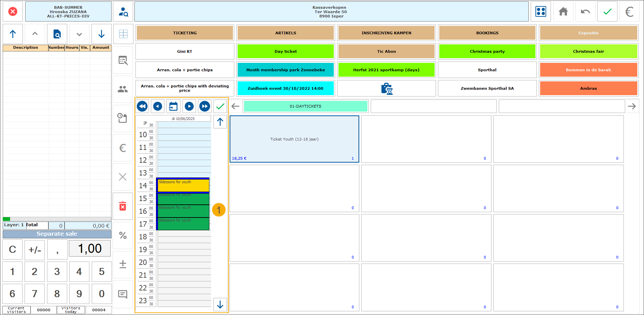Image resolution: width=644 pixels, height=315 pixels.
Task: Skip calendar fast forward
Action: (x=204, y=107)
